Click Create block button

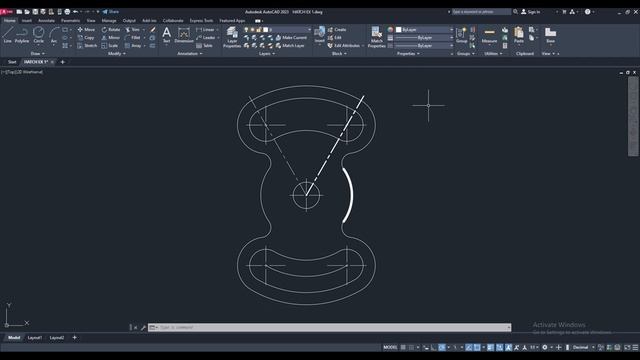click(337, 29)
